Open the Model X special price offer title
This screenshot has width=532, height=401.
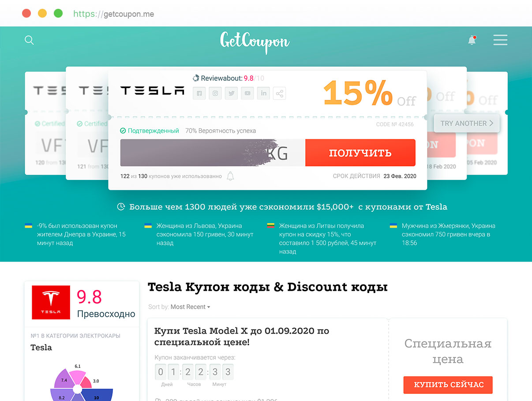click(242, 336)
